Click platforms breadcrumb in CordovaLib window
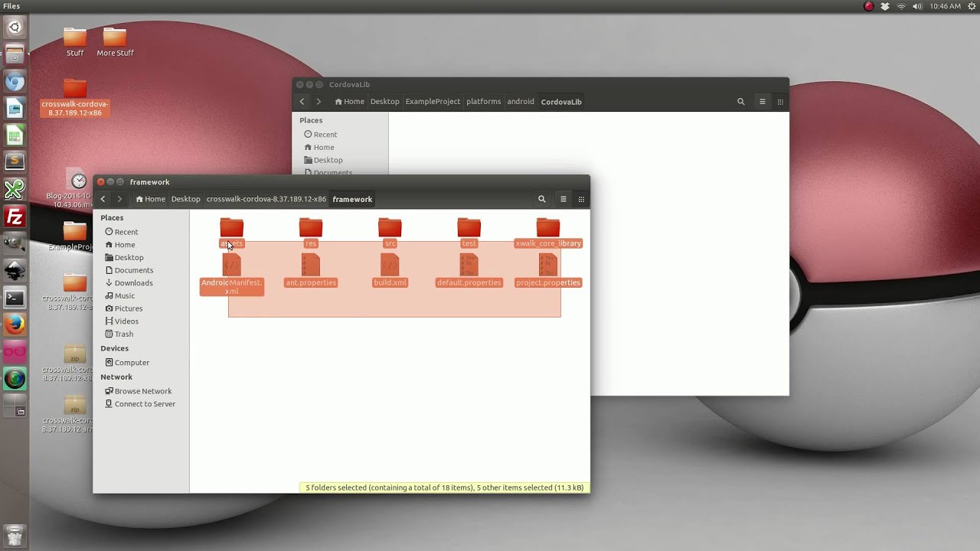 (484, 102)
